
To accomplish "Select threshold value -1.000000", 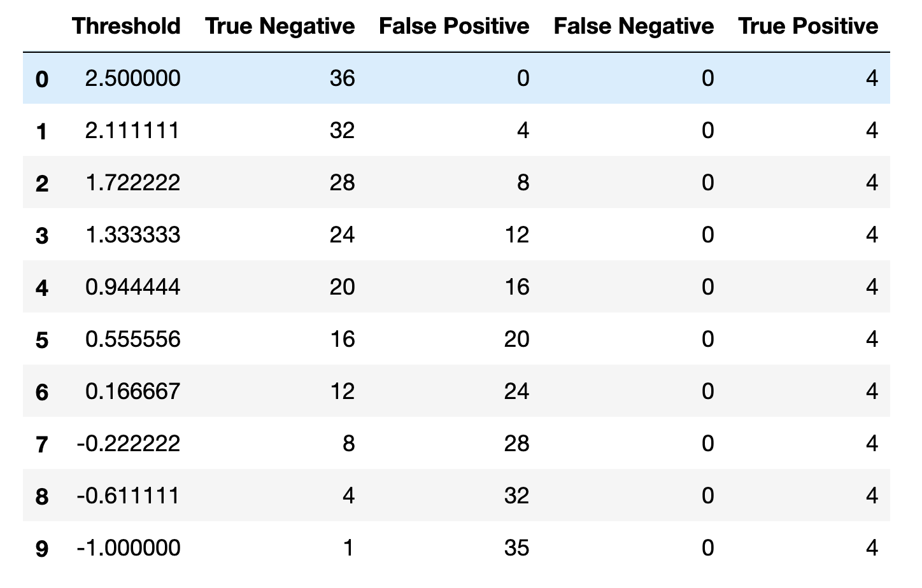I will coord(128,548).
